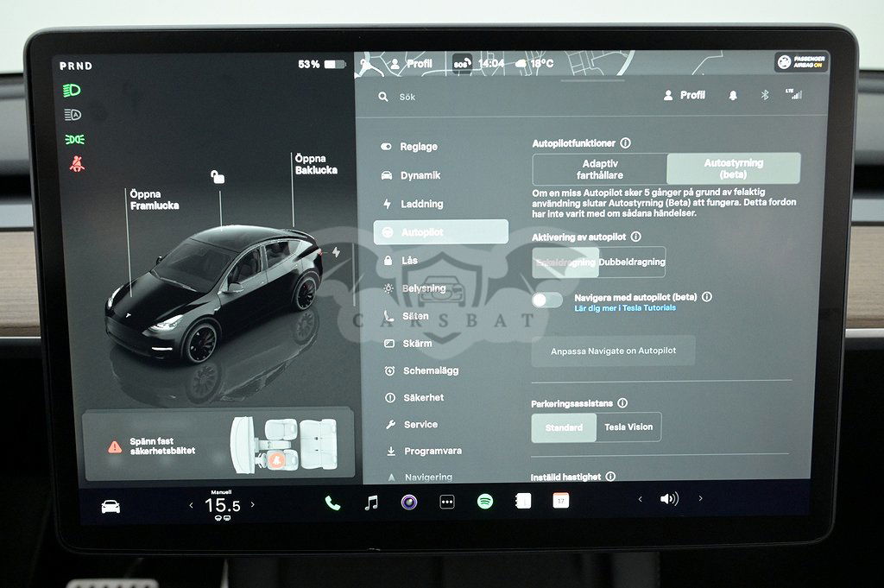884x588 pixels.
Task: Open the three-dots app launcher
Action: click(447, 503)
